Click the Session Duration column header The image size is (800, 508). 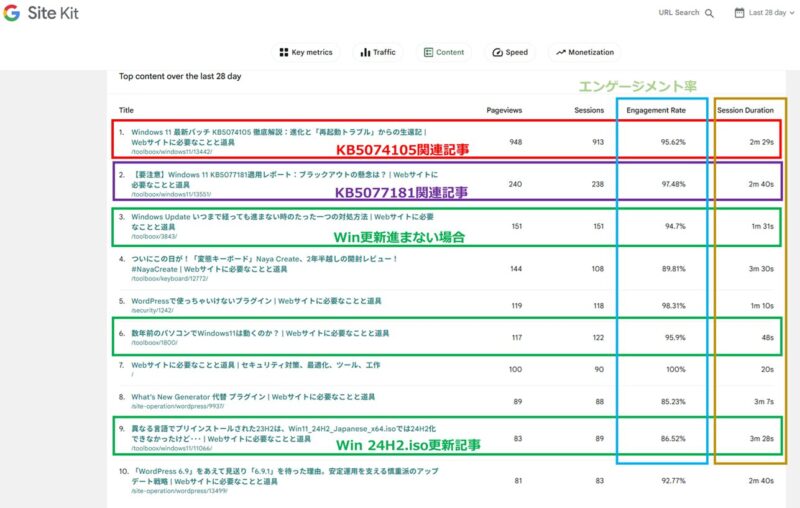pyautogui.click(x=745, y=110)
